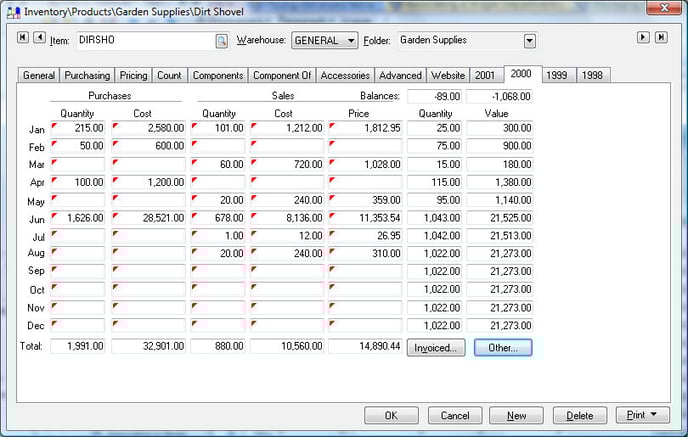Go to last record arrow

[661, 37]
